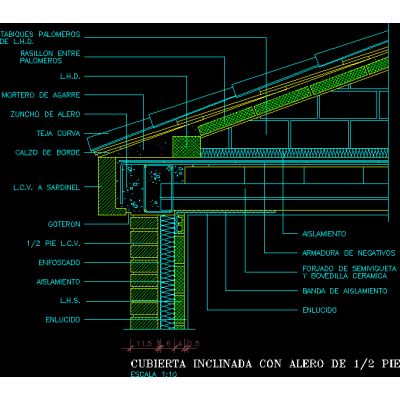Select the ESCALA 1:10 scale text
The image size is (400, 400).
[x=154, y=374]
